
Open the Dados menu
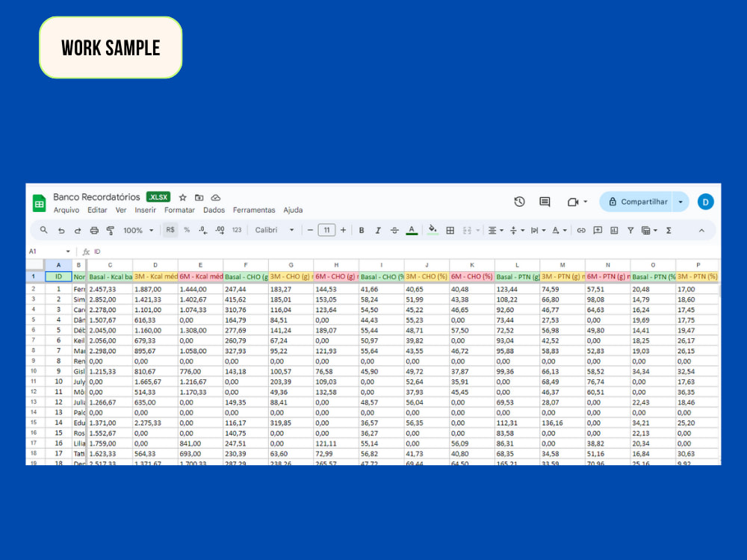(x=214, y=210)
